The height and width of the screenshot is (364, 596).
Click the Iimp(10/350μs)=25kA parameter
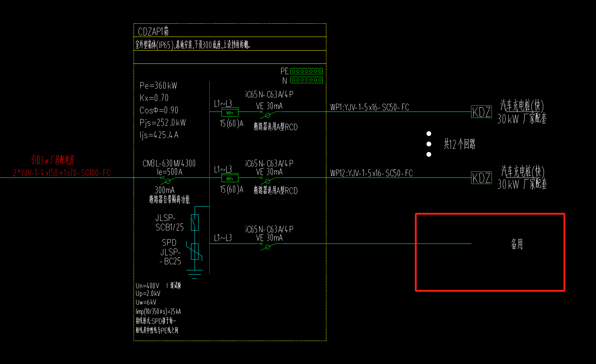[158, 312]
